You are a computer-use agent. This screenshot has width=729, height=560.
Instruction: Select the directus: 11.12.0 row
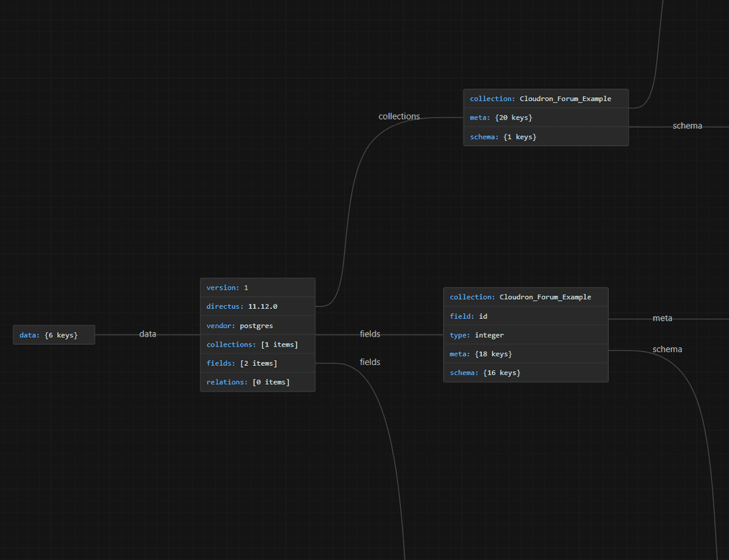click(x=257, y=307)
